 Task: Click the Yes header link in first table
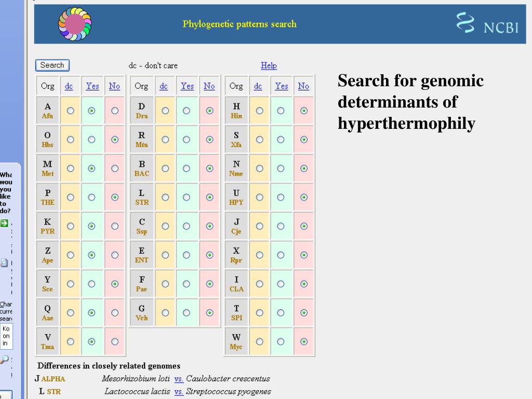pyautogui.click(x=92, y=86)
